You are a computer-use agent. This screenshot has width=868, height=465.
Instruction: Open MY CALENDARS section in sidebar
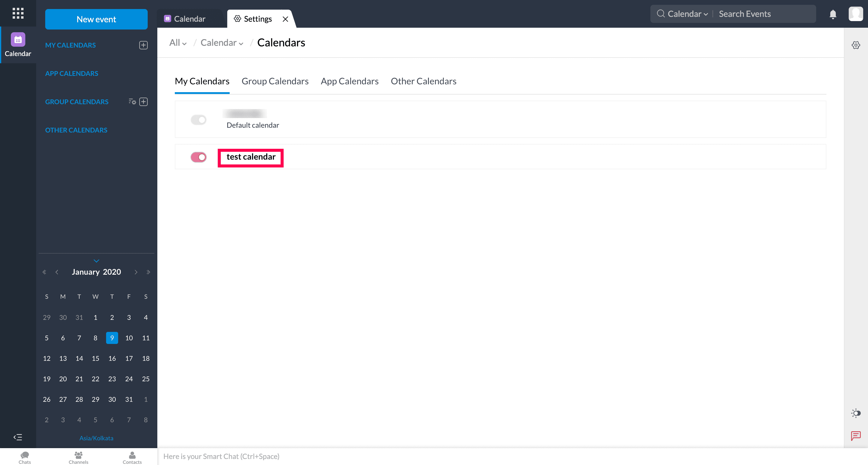71,45
